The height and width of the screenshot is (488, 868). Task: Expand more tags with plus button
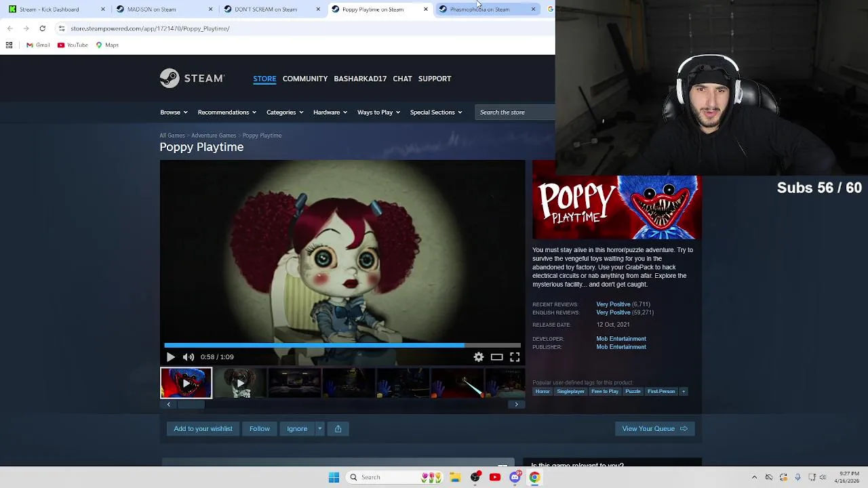(684, 391)
